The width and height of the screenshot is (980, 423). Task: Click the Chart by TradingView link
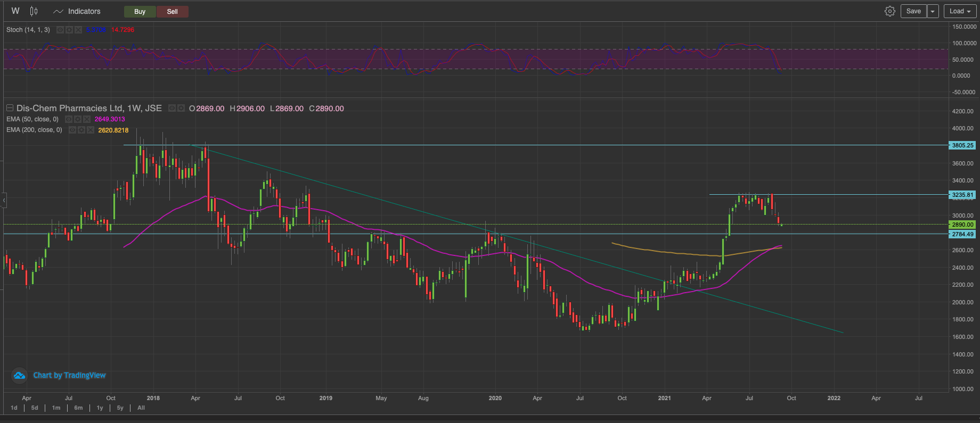[x=69, y=375]
